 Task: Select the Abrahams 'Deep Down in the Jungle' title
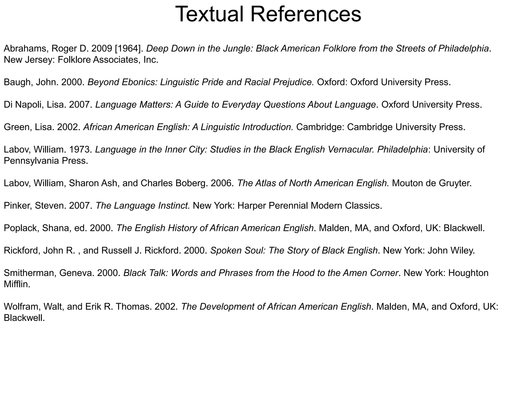pos(317,49)
